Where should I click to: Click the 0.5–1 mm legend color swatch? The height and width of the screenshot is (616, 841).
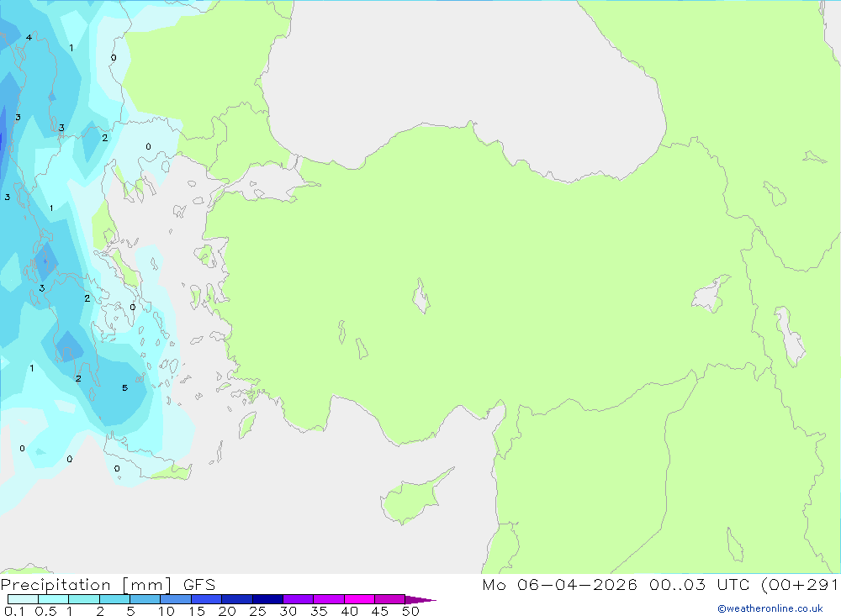click(54, 599)
